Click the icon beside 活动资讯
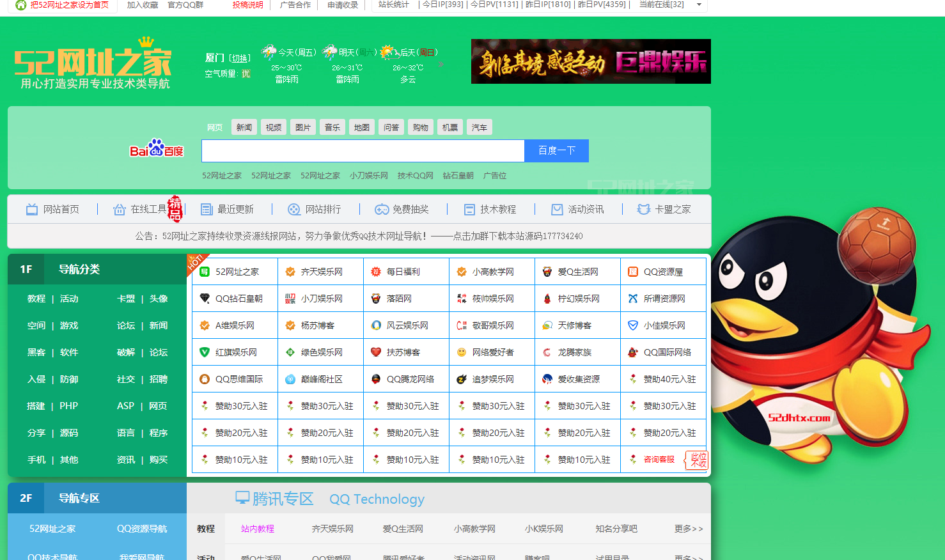 [x=558, y=209]
